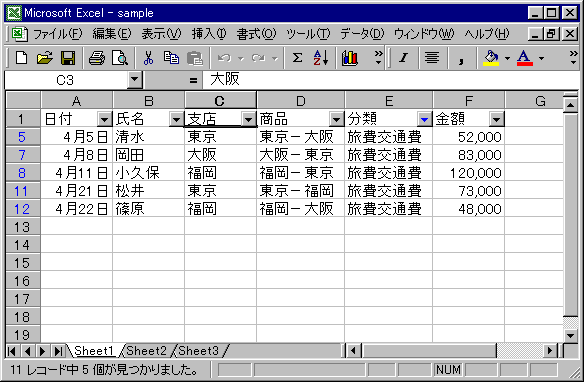The width and height of the screenshot is (584, 382).
Task: Open the 金額 AutoFilter dropdown
Action: (x=496, y=120)
